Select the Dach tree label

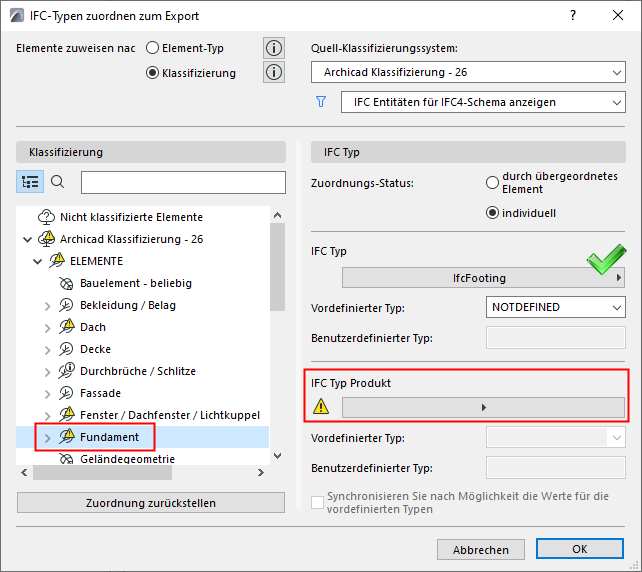tap(93, 328)
